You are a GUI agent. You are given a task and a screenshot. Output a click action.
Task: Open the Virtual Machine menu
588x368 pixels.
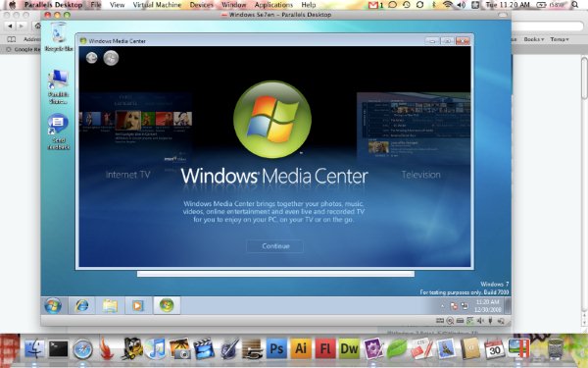coord(157,5)
